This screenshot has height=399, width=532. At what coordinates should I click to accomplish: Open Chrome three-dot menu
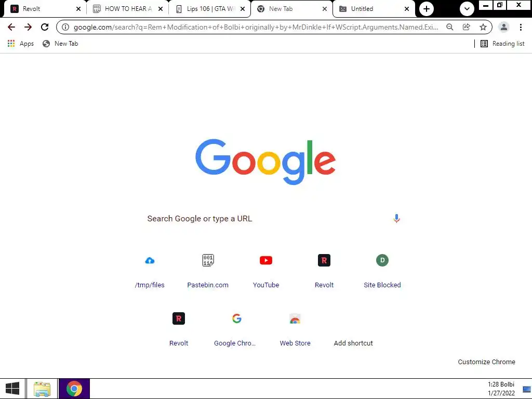(521, 27)
